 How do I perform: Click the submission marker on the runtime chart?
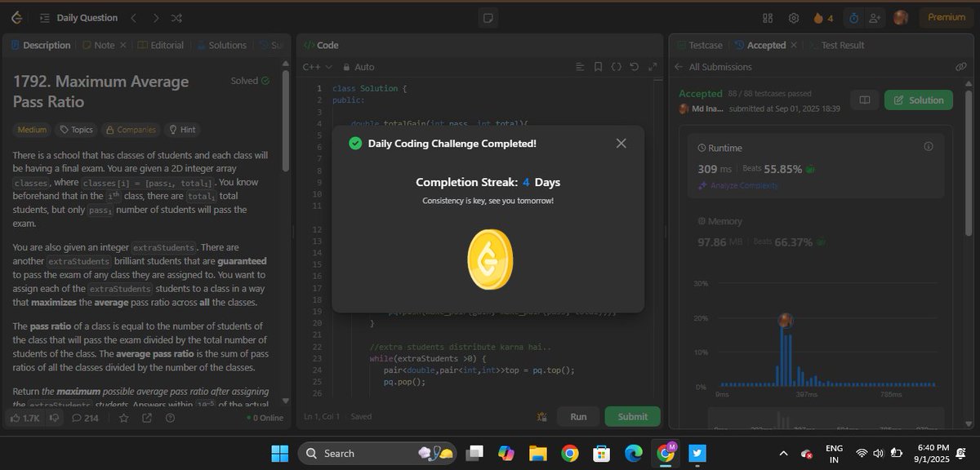coord(786,320)
